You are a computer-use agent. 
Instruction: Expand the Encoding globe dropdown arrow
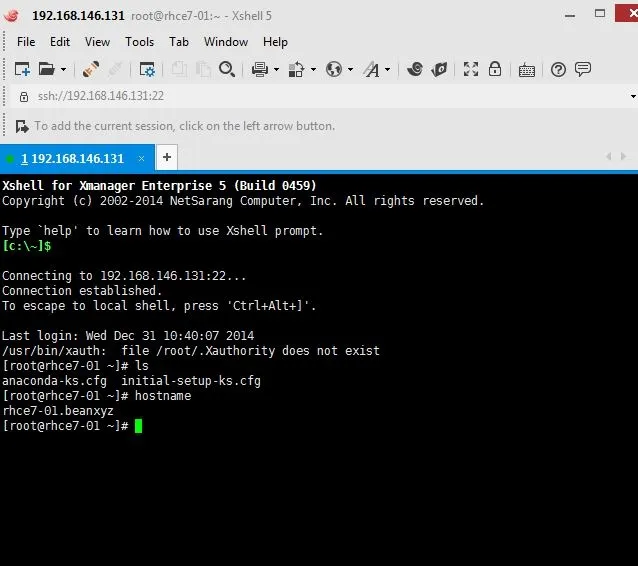coord(350,70)
